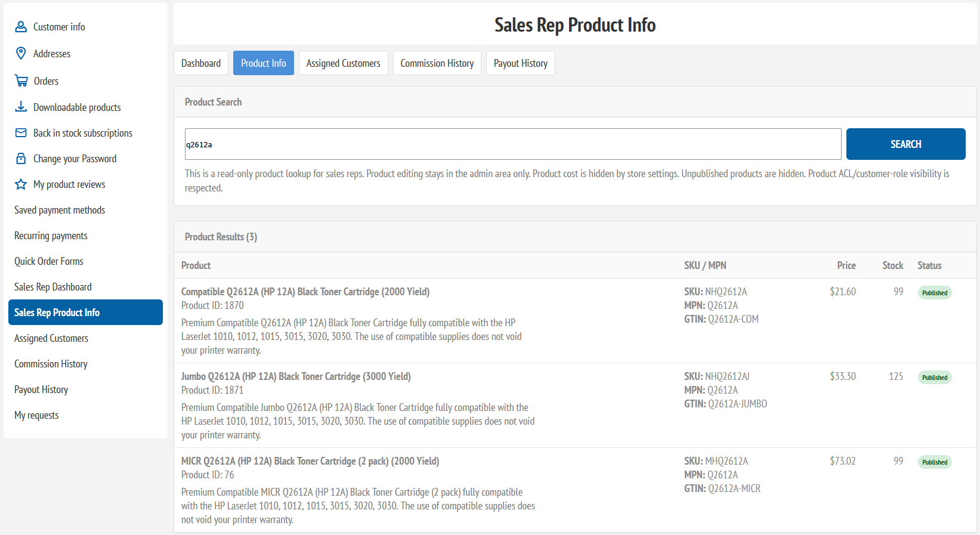The width and height of the screenshot is (980, 535).
Task: Open Orders from the sidebar
Action: tap(46, 81)
